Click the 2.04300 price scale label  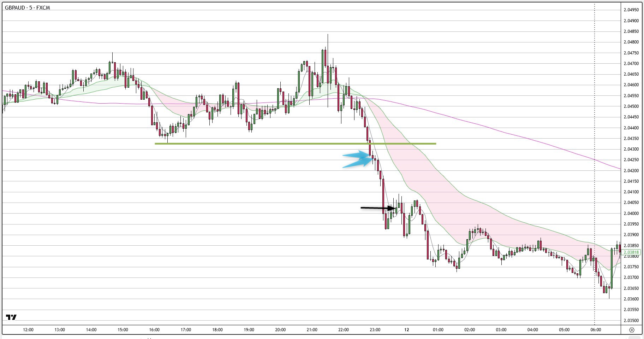pos(631,149)
